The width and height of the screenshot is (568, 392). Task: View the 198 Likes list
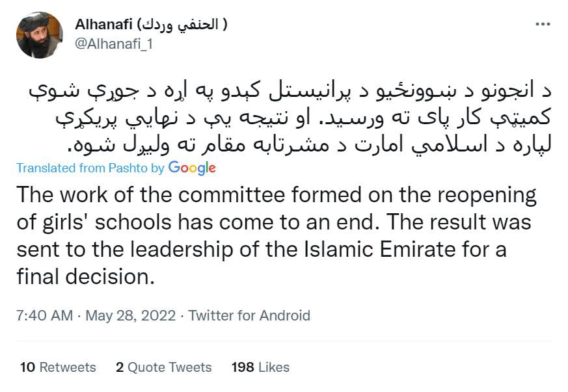point(260,367)
